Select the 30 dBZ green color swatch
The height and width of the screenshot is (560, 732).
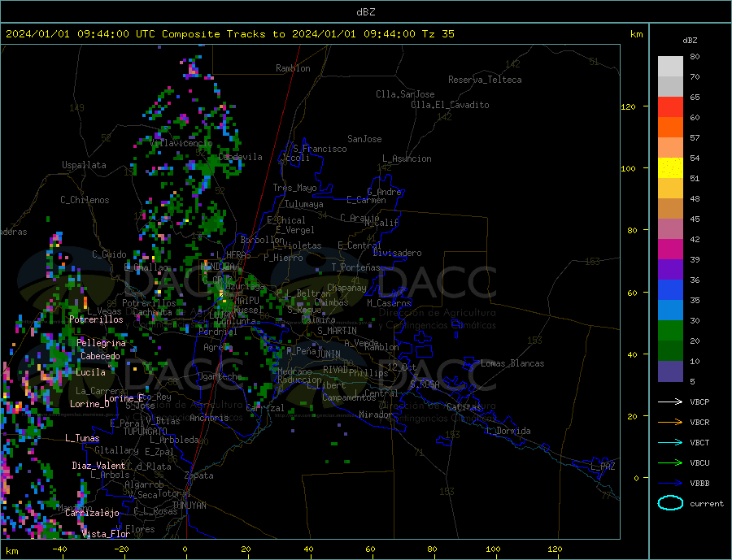pyautogui.click(x=670, y=331)
